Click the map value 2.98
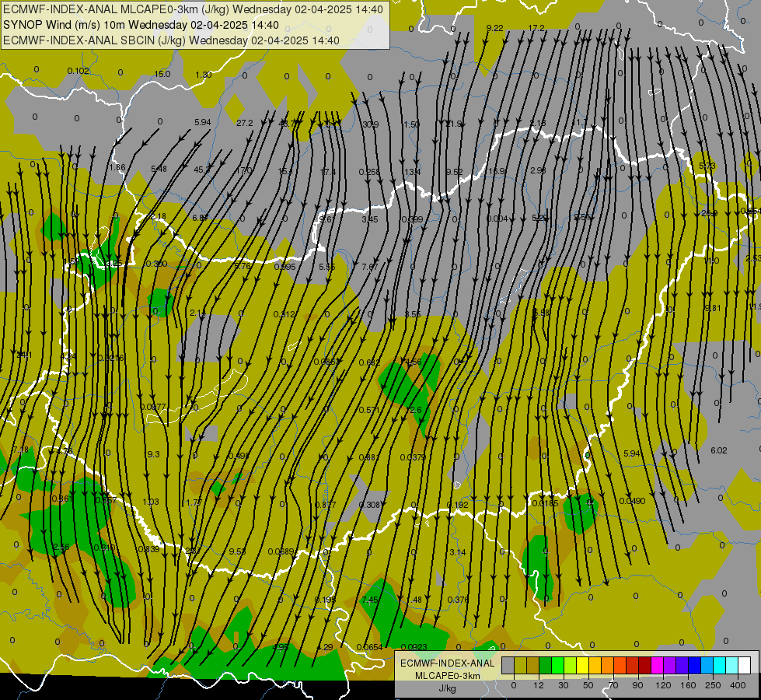The width and height of the screenshot is (761, 700). point(538,170)
